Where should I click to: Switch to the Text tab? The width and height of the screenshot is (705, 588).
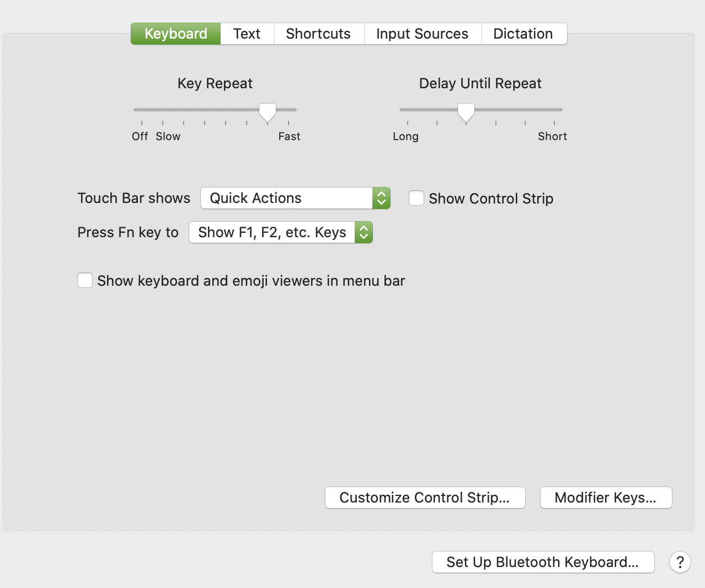click(247, 34)
